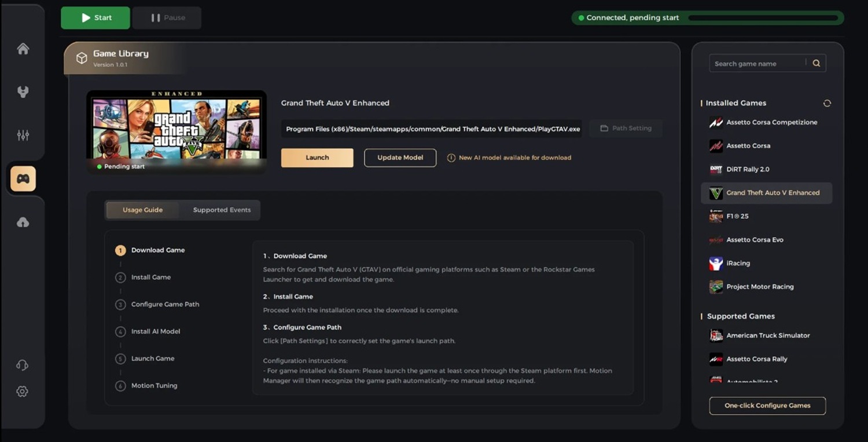Click the "Supported Games" section heading
The height and width of the screenshot is (442, 868).
click(x=741, y=316)
